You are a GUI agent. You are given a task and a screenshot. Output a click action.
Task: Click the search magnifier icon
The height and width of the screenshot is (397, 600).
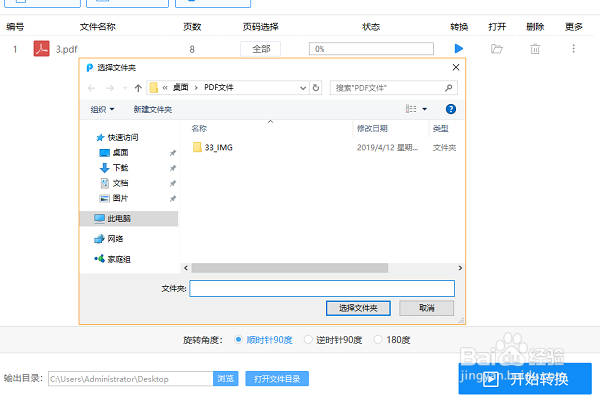point(448,88)
